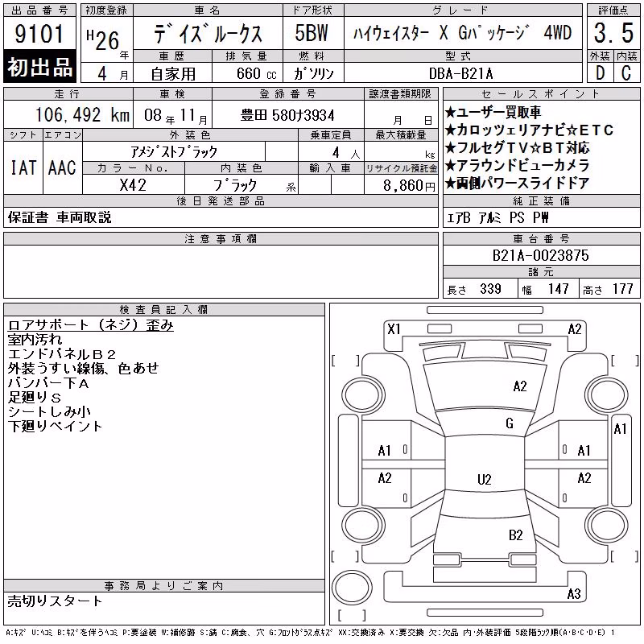Select the B2 rear hatch marker

[515, 535]
